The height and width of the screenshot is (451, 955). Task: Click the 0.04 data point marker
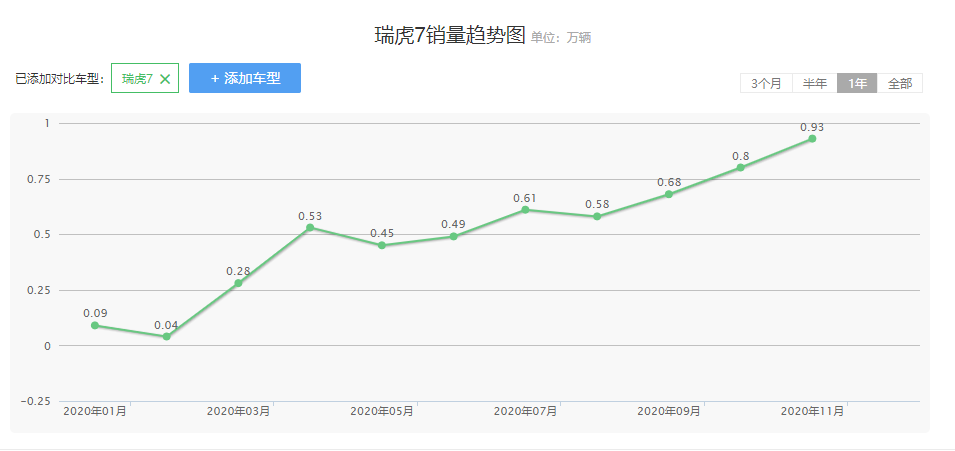tap(167, 336)
